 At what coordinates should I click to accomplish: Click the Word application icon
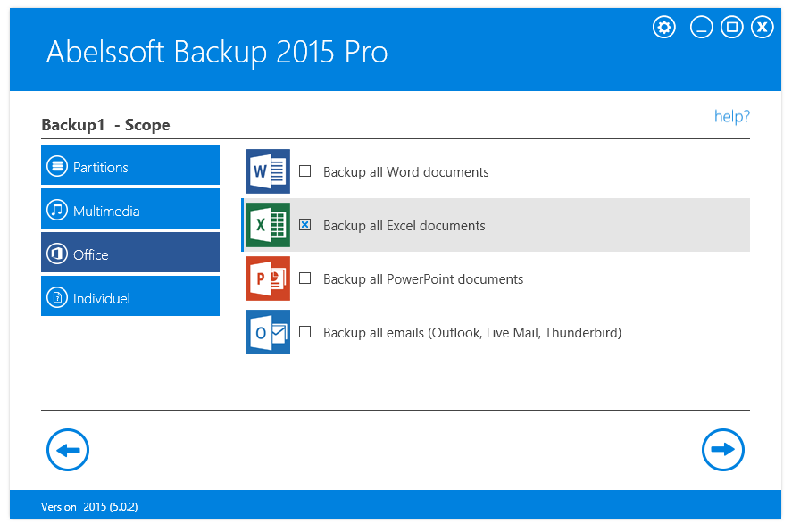coord(268,171)
